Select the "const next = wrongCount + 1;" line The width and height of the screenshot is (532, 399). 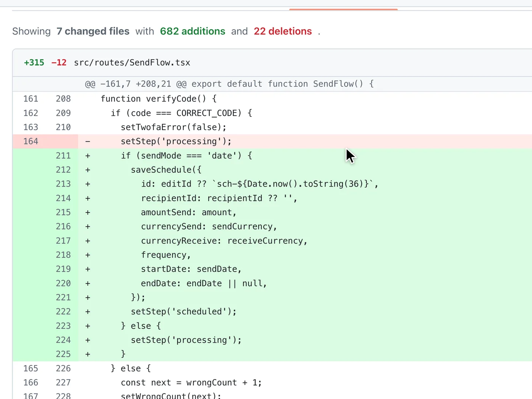pos(192,383)
